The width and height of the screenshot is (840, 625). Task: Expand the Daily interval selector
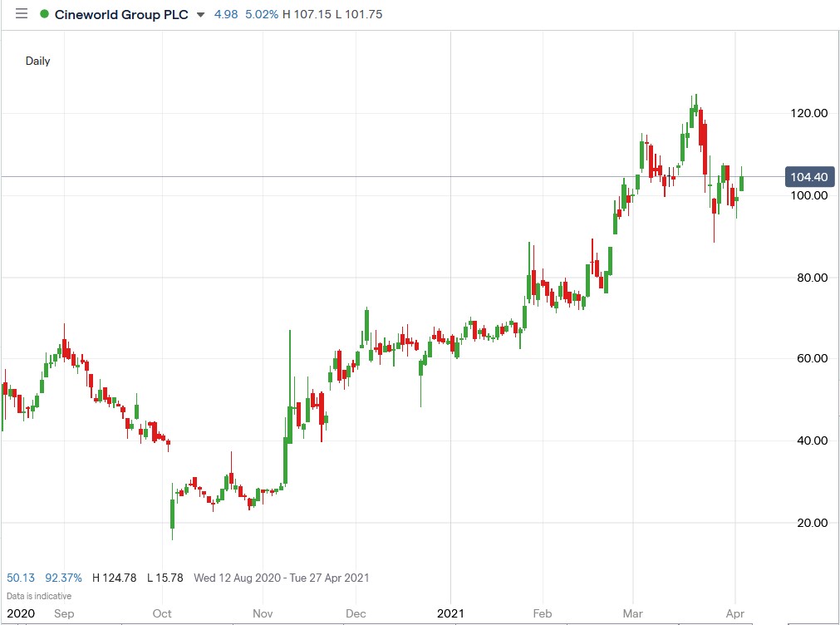tap(37, 61)
